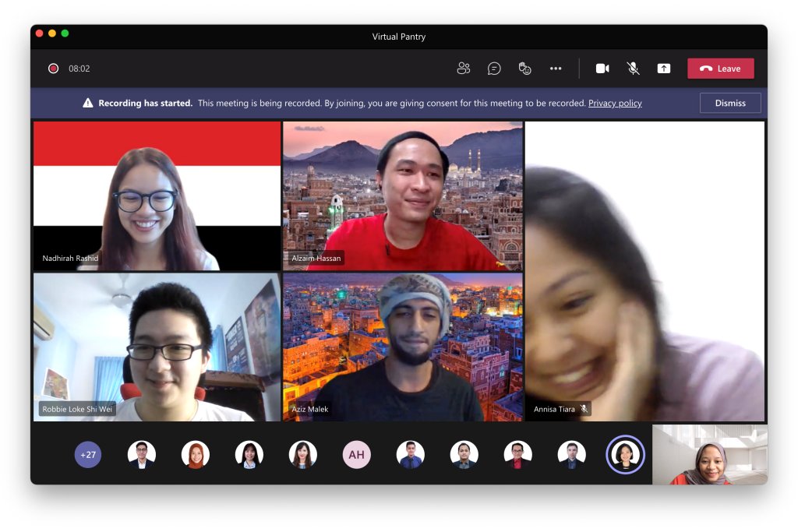Image resolution: width=798 pixels, height=532 pixels.
Task: Click the Aziz Malek name label
Action: 310,409
